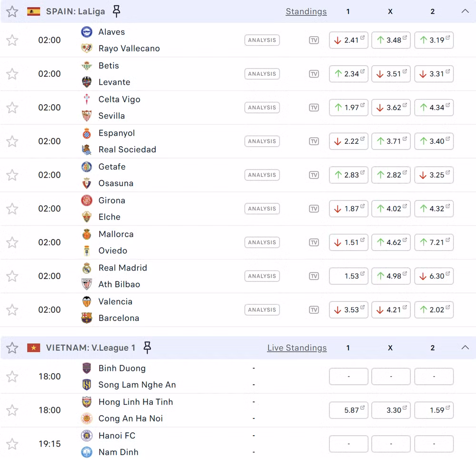Select home odds 1.53 for Real Madrid

pos(348,276)
